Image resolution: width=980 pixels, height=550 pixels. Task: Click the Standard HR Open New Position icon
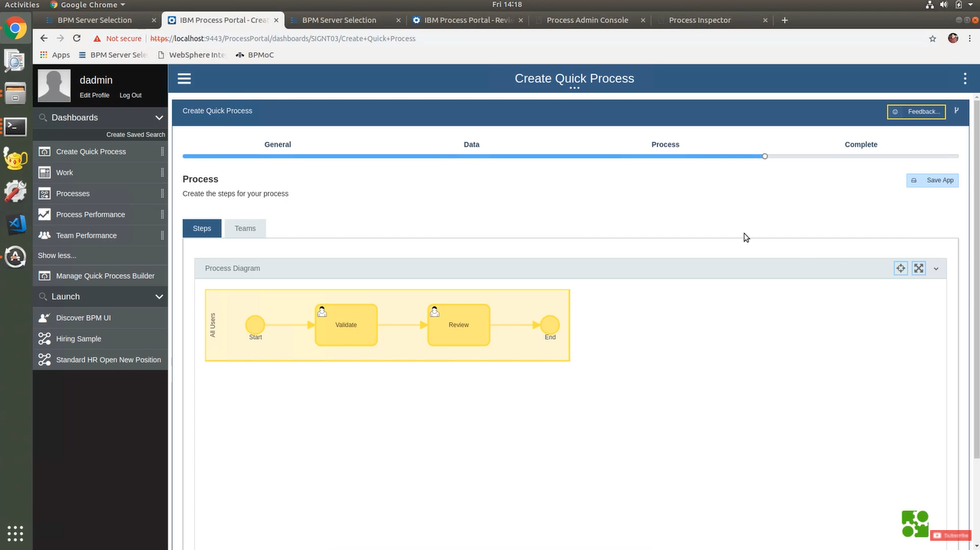coord(45,360)
